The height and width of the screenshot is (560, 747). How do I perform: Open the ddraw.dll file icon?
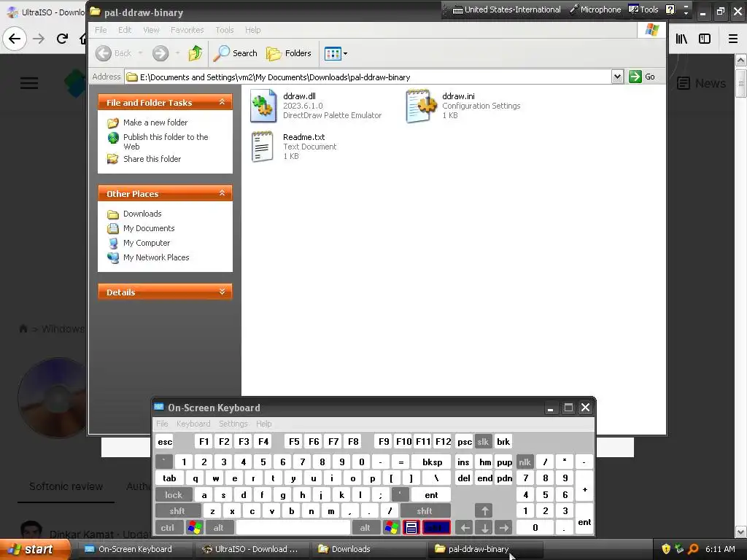click(263, 106)
